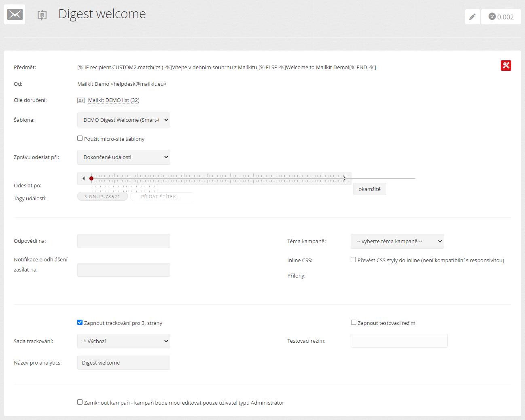Click the Odeslat po delay slider track
The width and height of the screenshot is (525, 420).
(x=214, y=178)
